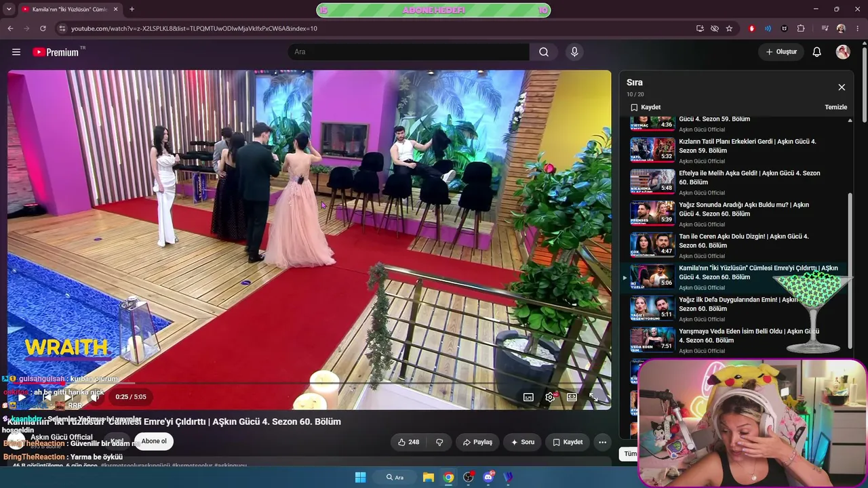Open the YouTube guide hamburger menu
868x488 pixels.
coord(16,52)
